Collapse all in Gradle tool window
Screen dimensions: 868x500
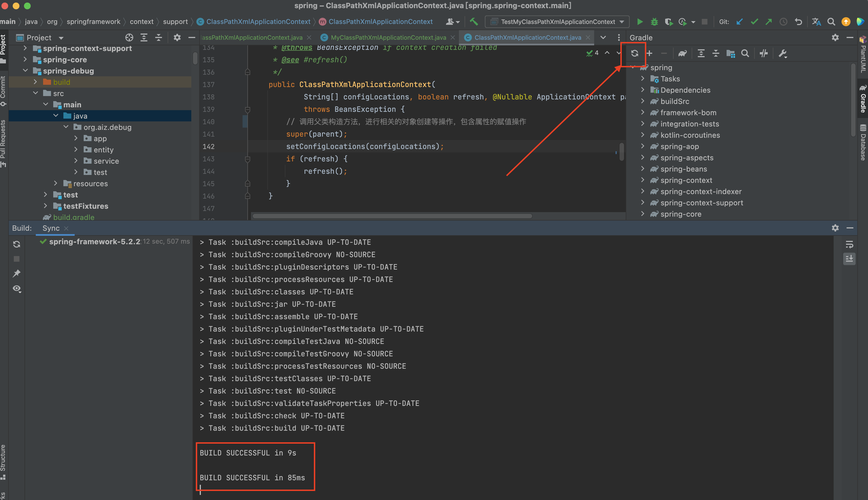coord(716,53)
